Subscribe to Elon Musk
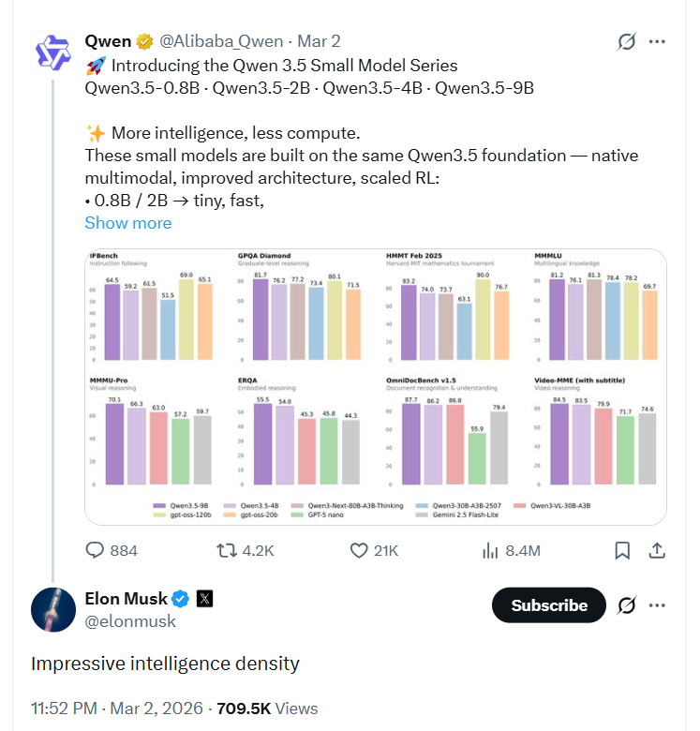Image resolution: width=700 pixels, height=731 pixels. (x=549, y=605)
